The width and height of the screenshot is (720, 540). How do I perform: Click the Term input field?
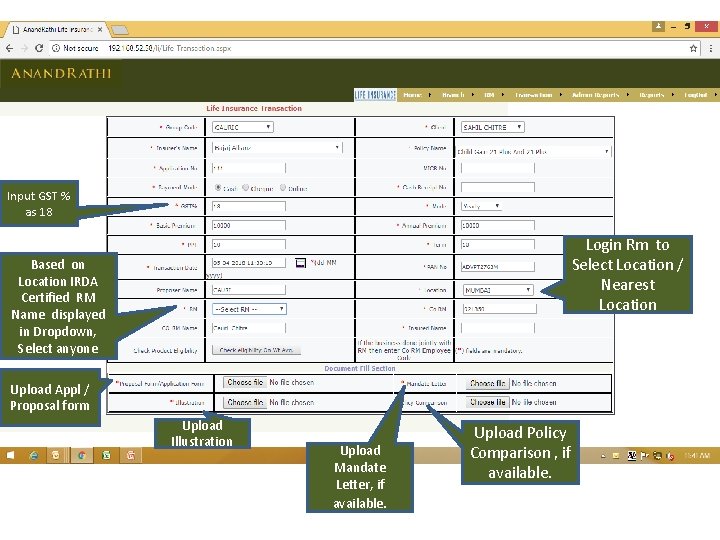[x=498, y=245]
